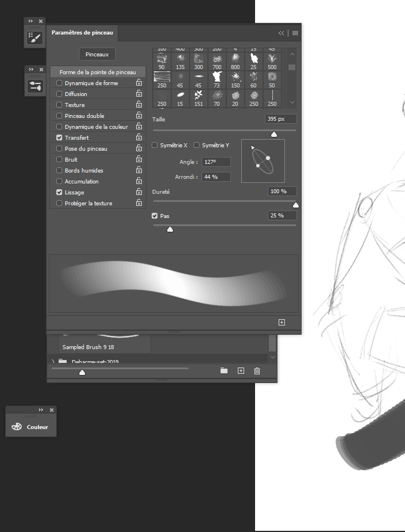The width and height of the screenshot is (405, 532).
Task: Click down arrow of Brushes panel scrollbar
Action: tap(273, 357)
